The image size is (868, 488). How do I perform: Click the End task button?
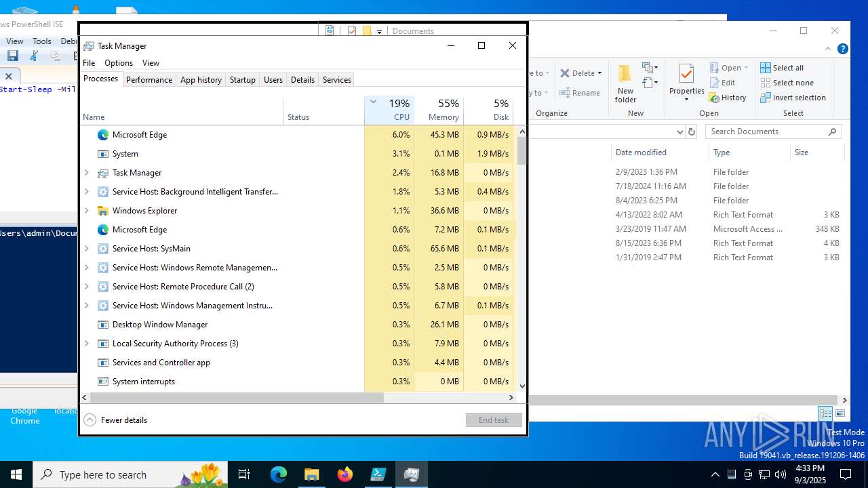click(494, 420)
